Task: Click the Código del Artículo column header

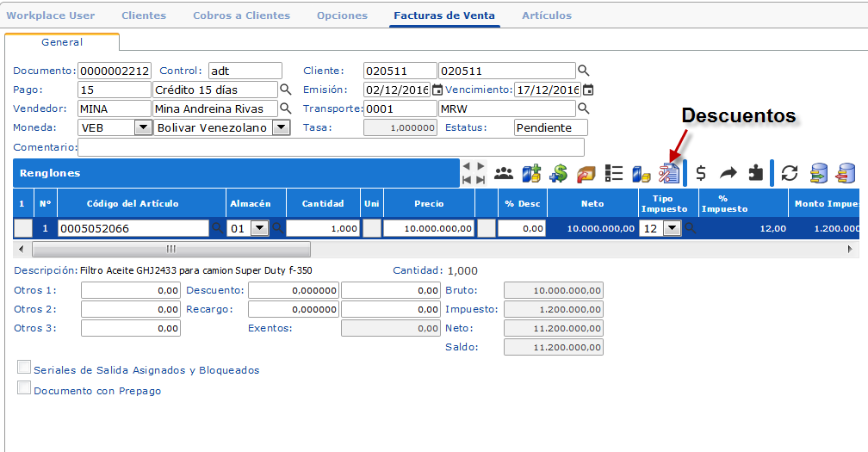Action: [x=141, y=203]
